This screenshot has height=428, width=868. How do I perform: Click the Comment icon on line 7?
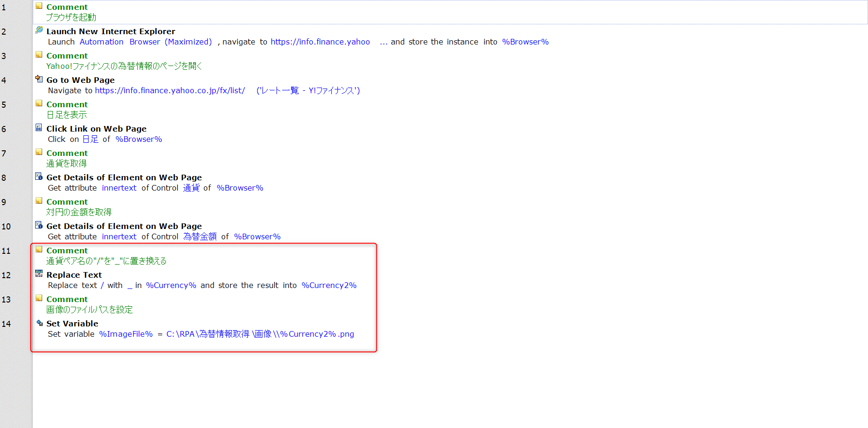click(x=39, y=152)
